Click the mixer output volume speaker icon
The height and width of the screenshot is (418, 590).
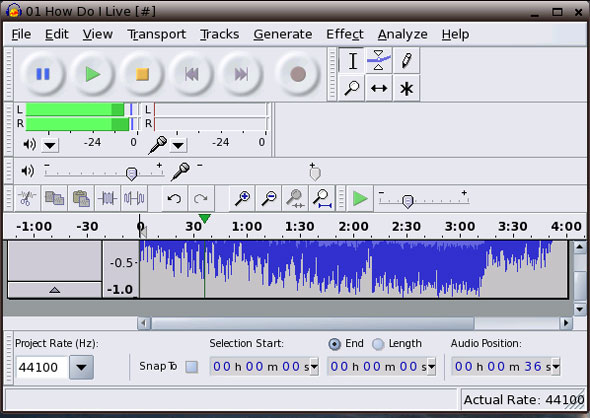click(x=28, y=171)
